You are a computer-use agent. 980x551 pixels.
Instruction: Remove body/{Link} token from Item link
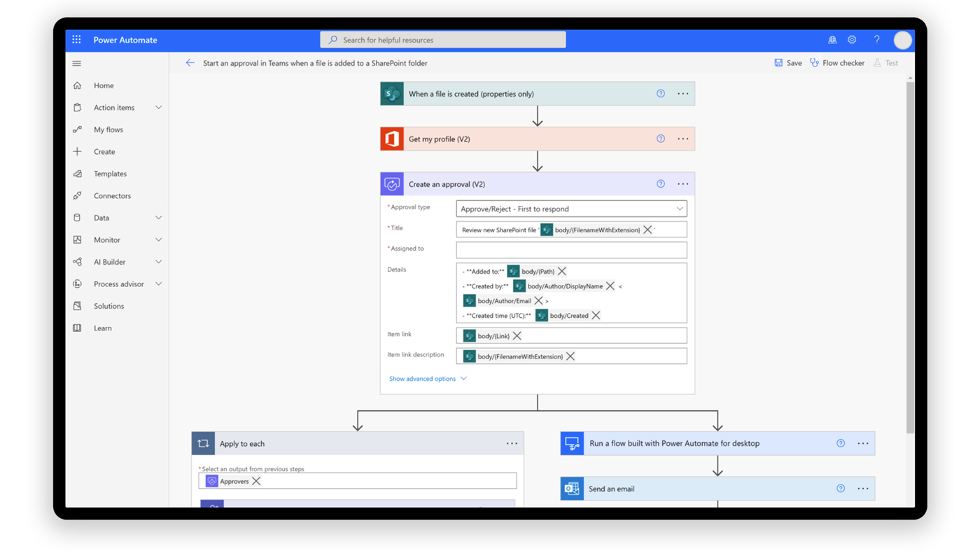pos(517,336)
